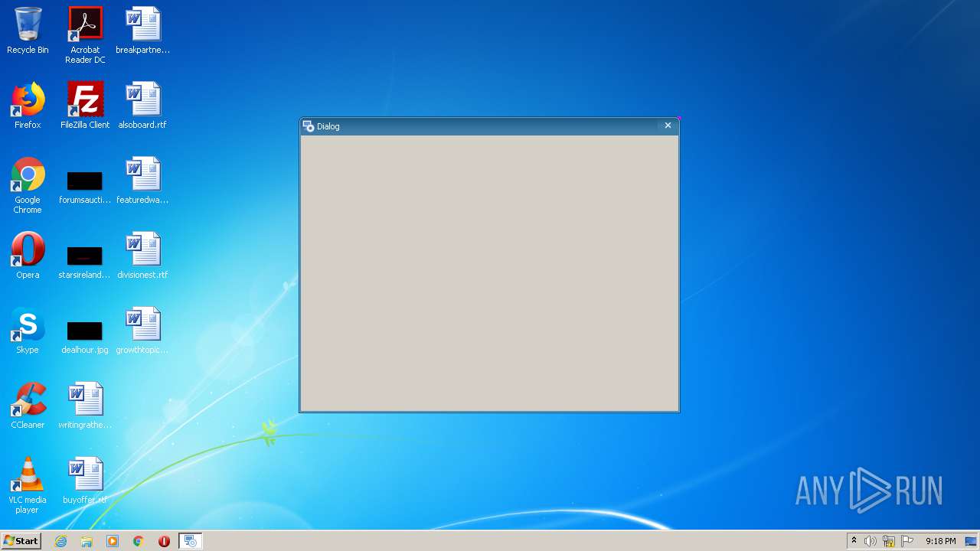980x551 pixels.
Task: Select the starsireland... image file
Action: pyautogui.click(x=85, y=262)
